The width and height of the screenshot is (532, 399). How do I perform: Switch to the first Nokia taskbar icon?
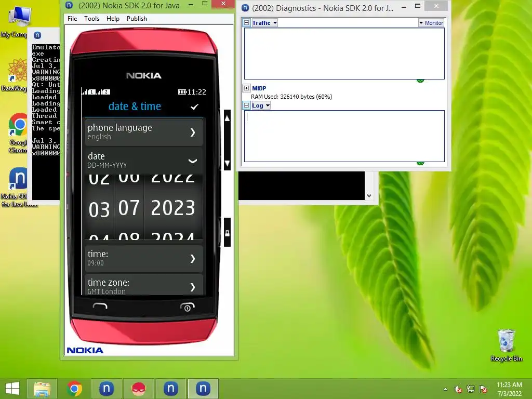click(x=106, y=389)
